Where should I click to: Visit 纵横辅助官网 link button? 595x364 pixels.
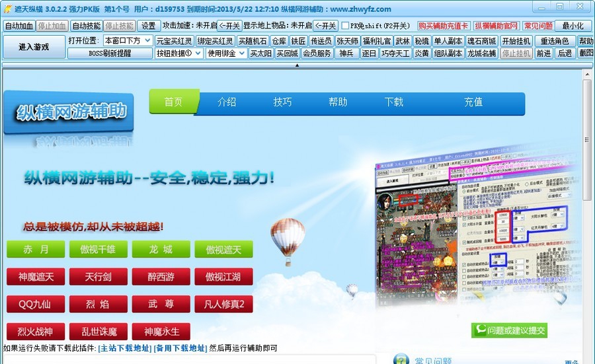pos(496,26)
